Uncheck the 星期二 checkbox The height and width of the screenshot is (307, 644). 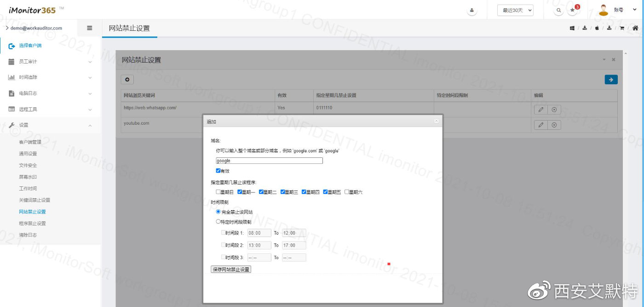tap(261, 192)
